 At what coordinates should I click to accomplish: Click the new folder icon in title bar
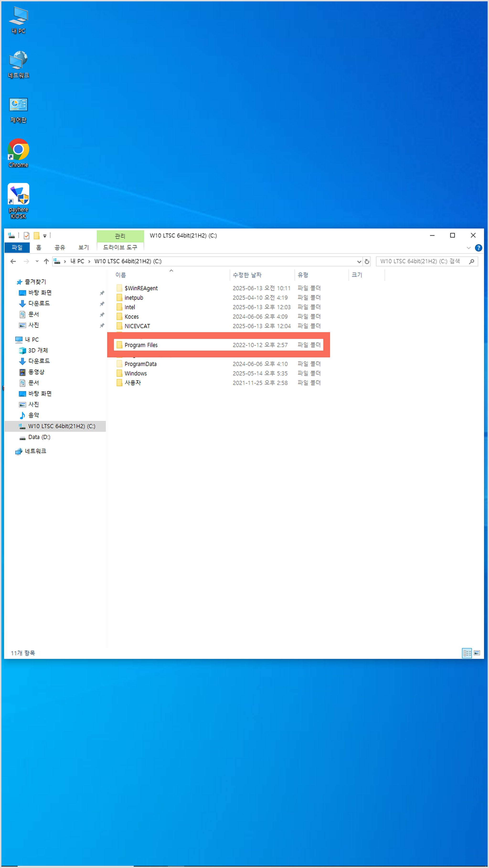37,236
